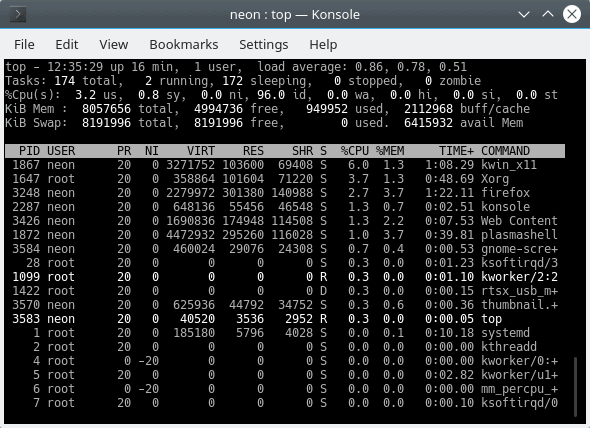Open the Edit menu
The image size is (590, 428).
click(x=67, y=45)
